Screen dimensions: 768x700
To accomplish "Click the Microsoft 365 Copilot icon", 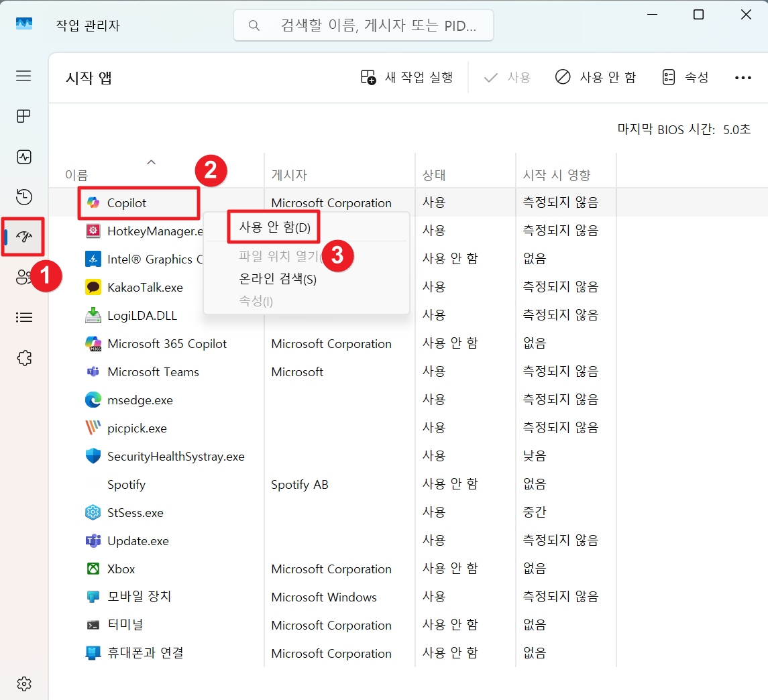I will tap(93, 344).
